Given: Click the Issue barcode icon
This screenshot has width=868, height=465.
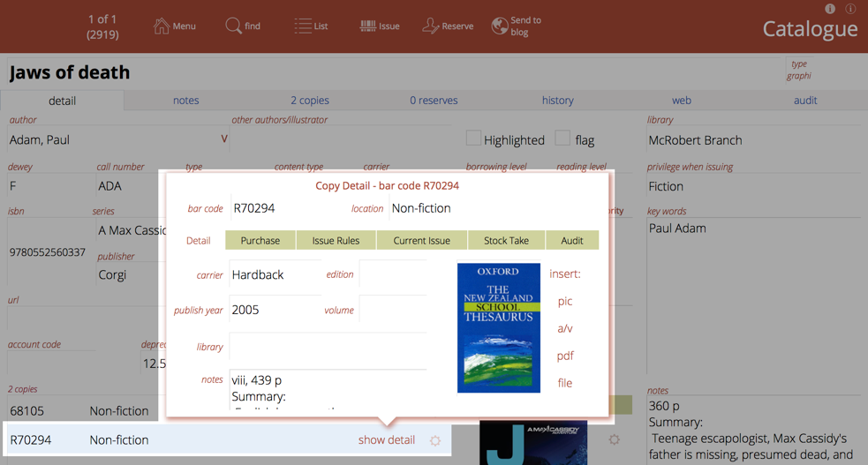Looking at the screenshot, I should (x=367, y=26).
